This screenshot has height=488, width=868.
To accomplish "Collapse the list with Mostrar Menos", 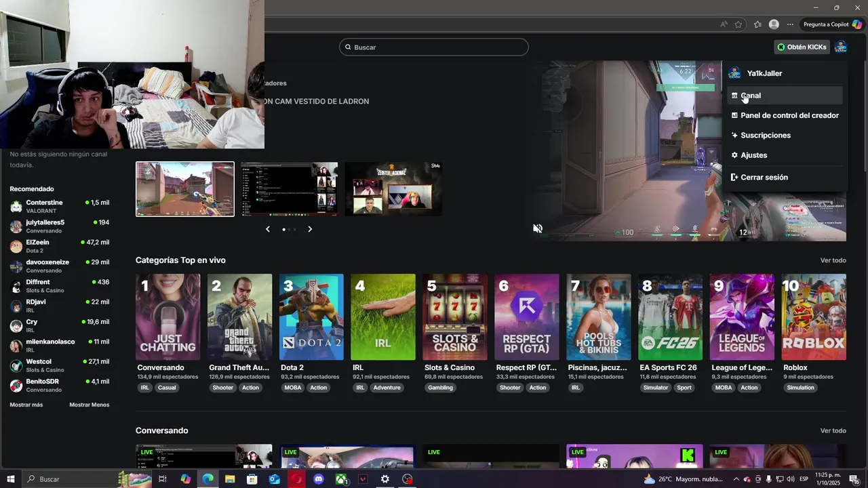I will [90, 405].
